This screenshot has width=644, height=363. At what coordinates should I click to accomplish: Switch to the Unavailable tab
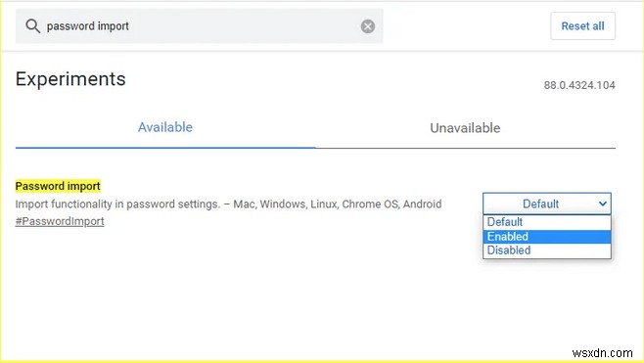click(465, 128)
